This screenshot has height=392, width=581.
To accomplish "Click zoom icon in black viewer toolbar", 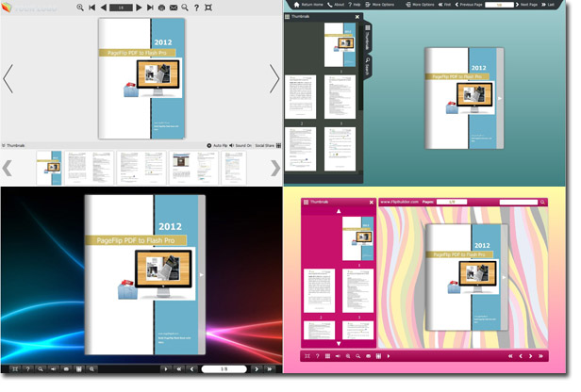I will [x=91, y=368].
